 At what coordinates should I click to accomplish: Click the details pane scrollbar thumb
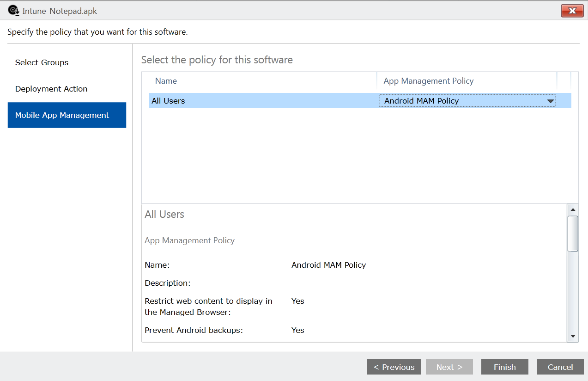[x=573, y=234]
